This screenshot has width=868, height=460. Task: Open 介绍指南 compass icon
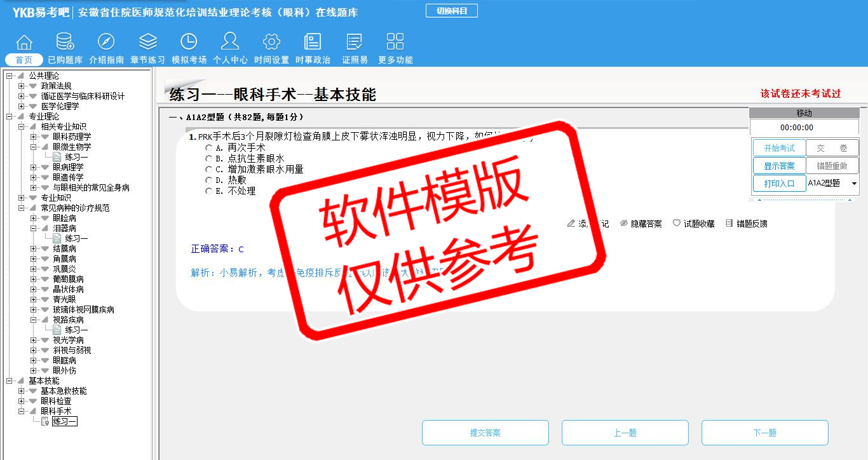coord(106,43)
